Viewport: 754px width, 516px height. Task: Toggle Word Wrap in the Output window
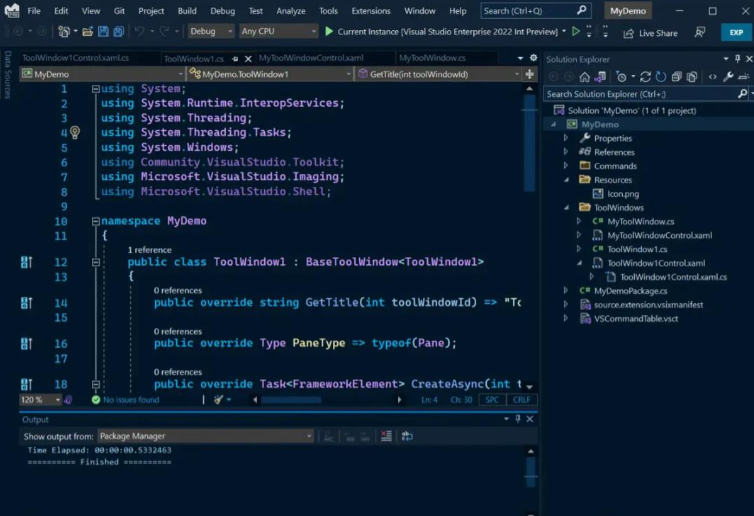[407, 436]
